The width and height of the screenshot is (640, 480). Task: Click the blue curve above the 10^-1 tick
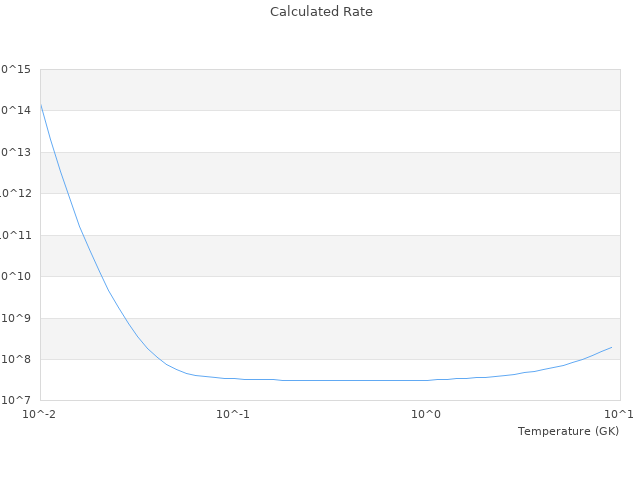point(233,378)
